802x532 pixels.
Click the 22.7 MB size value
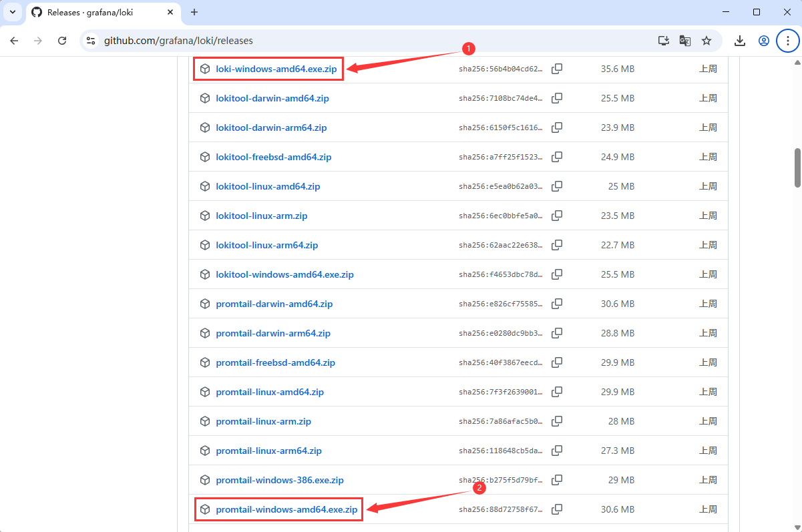click(x=618, y=245)
